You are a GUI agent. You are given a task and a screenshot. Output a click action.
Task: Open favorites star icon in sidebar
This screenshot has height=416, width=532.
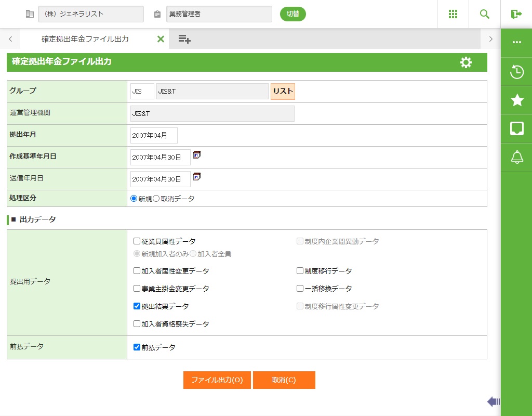click(517, 100)
